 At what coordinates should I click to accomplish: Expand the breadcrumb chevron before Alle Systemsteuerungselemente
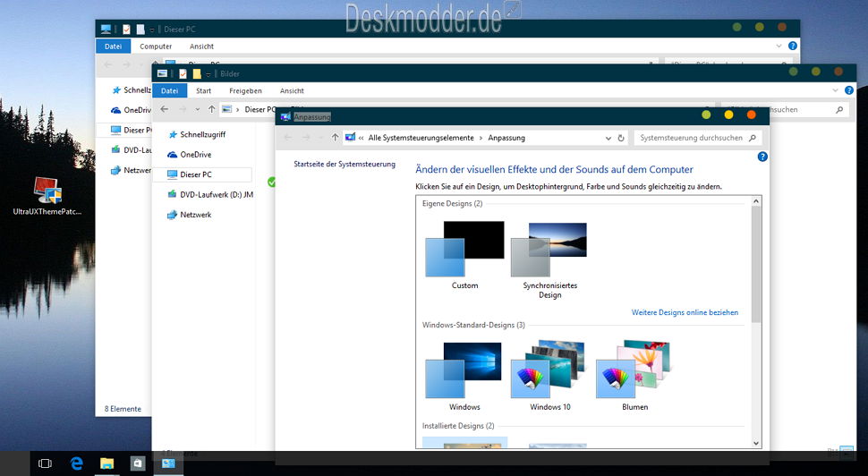click(361, 138)
